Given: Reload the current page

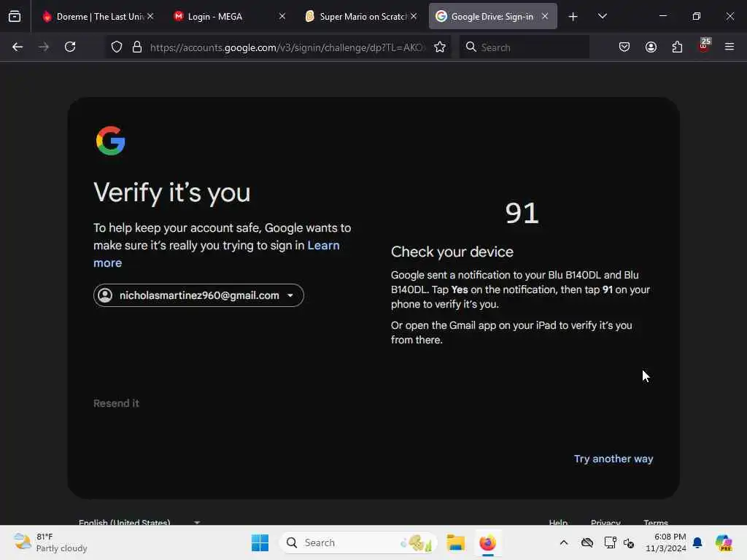Looking at the screenshot, I should point(70,47).
